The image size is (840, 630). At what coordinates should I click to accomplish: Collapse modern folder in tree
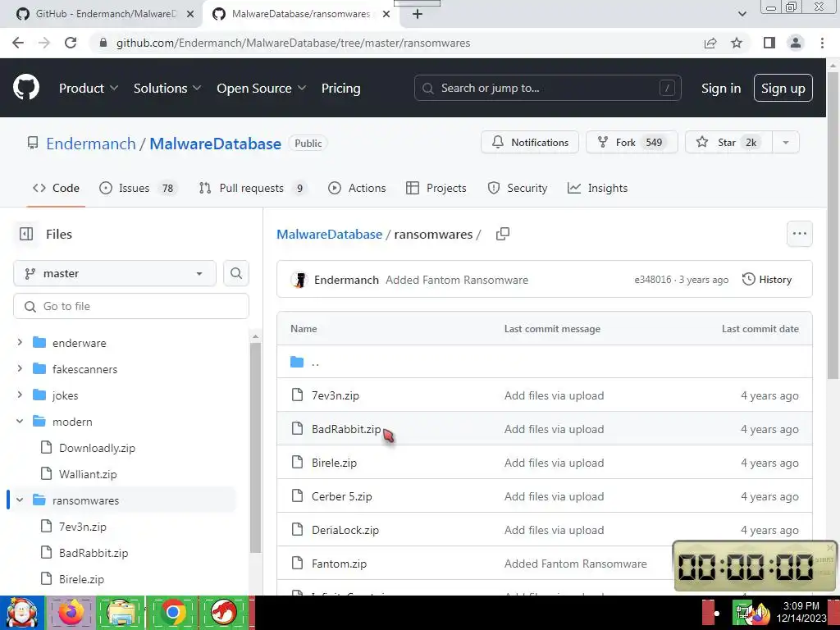click(x=20, y=421)
